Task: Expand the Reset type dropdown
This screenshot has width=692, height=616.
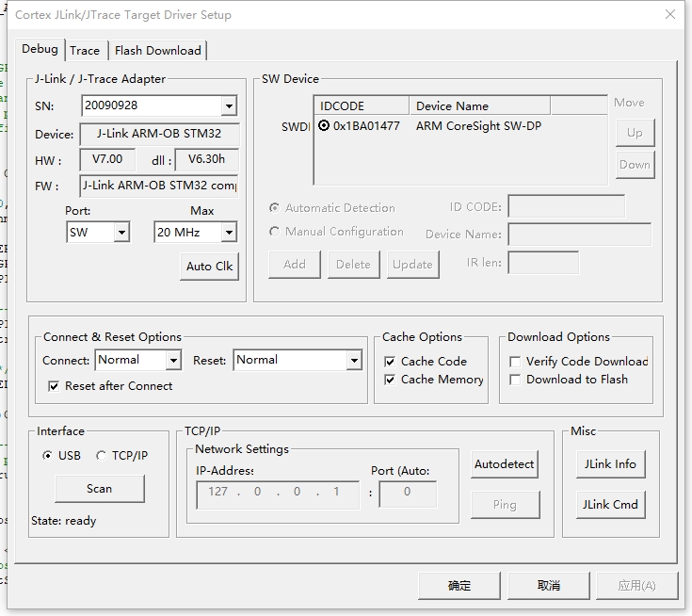Action: 354,361
